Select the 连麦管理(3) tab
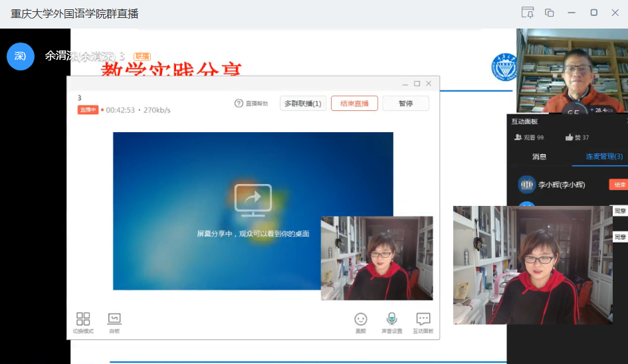Viewport: 628px width, 364px height. point(603,157)
